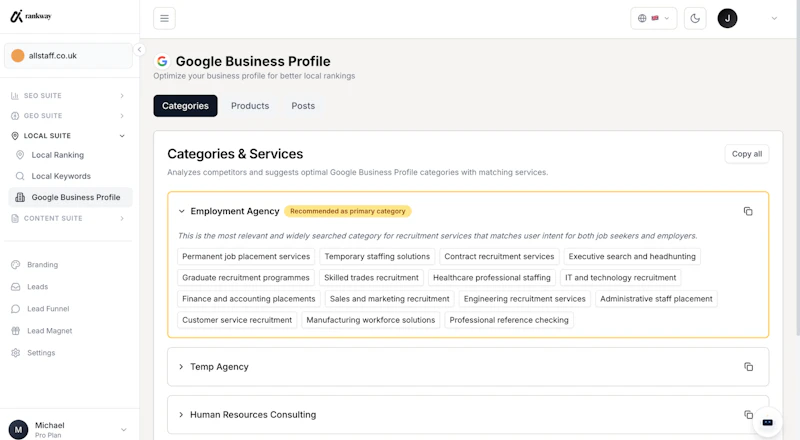Open the language globe selector

[654, 18]
